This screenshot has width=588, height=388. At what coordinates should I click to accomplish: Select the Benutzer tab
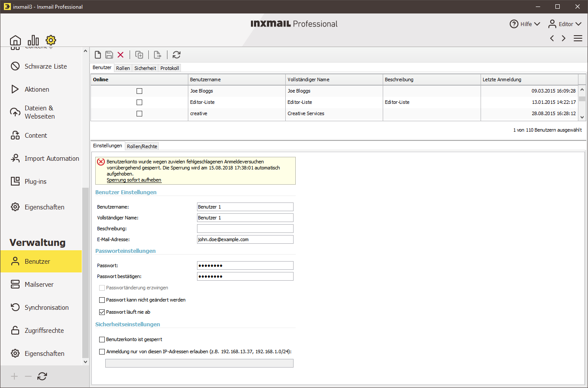click(102, 68)
